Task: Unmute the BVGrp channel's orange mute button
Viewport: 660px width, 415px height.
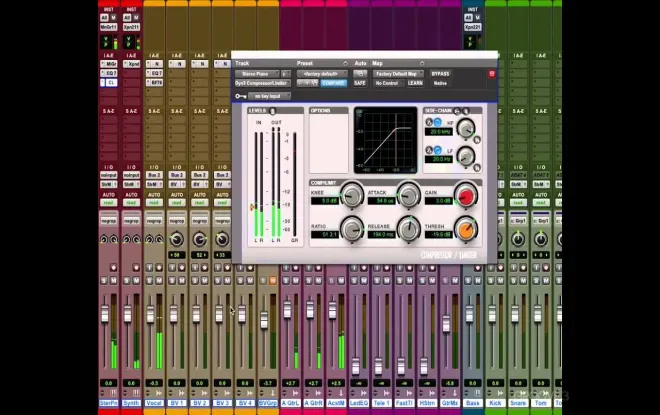Action: 272,280
